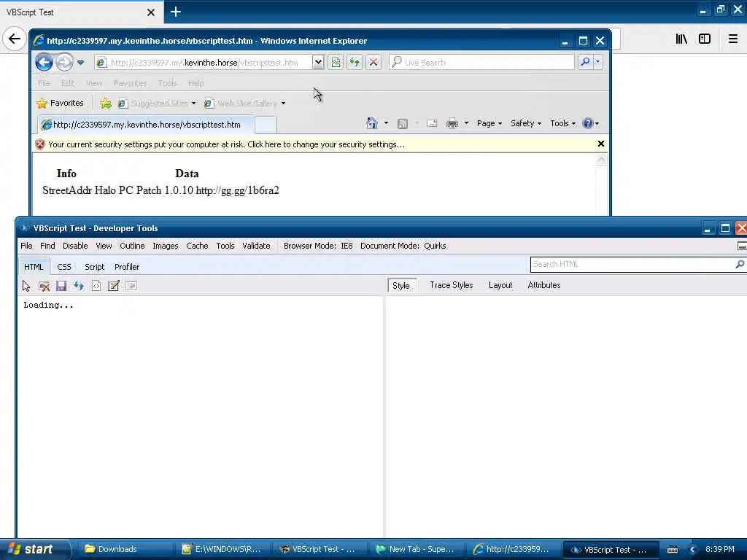Click the IE back arrow button
Screen dimensions: 747x560
click(x=44, y=63)
